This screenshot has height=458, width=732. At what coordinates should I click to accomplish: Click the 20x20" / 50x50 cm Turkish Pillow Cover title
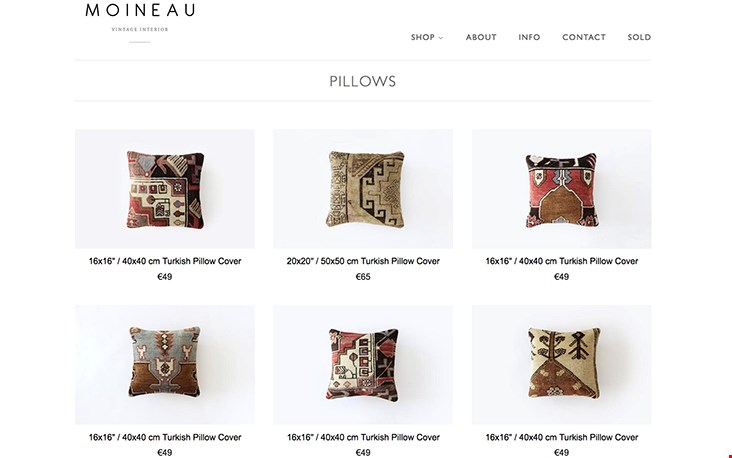coord(363,261)
